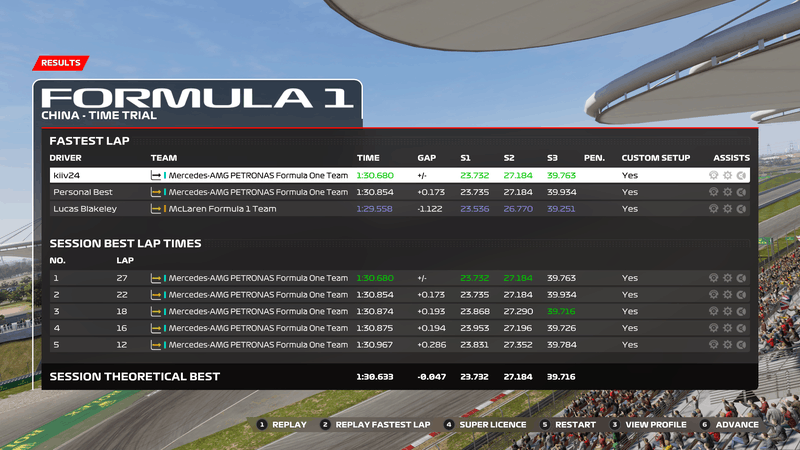
Task: Click braking assist icon in Lucas Blakeley row
Action: (x=713, y=209)
